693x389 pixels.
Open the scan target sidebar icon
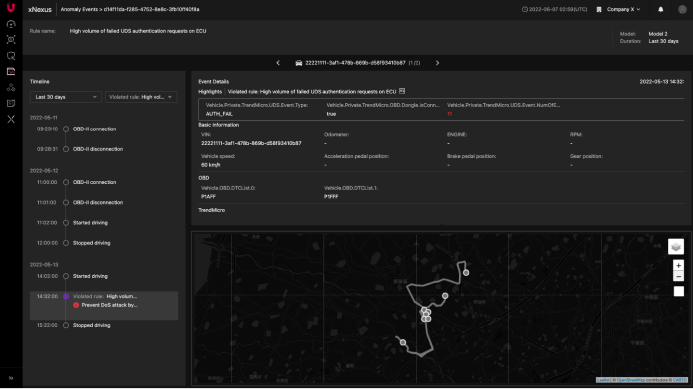(11, 40)
